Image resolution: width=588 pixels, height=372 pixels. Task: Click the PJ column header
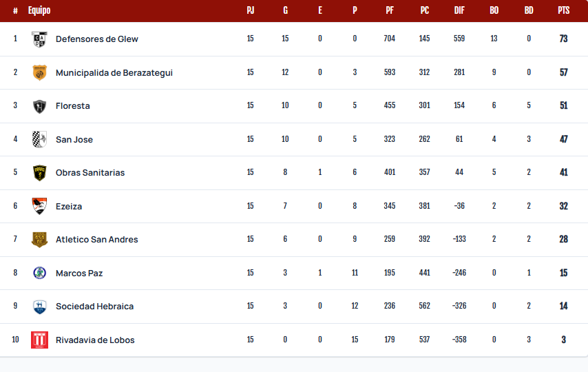(x=251, y=10)
